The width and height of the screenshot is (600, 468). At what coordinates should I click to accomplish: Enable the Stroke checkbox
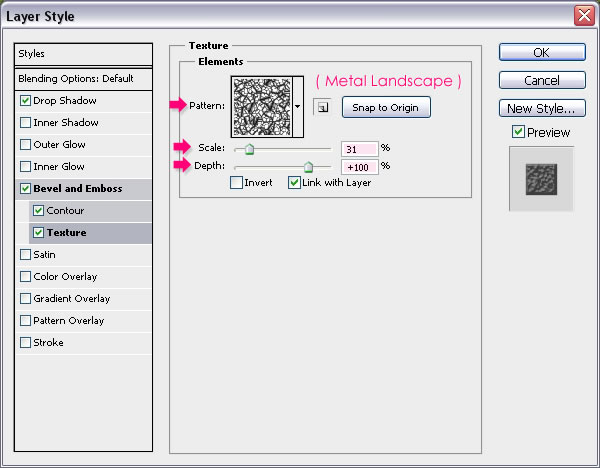25,342
